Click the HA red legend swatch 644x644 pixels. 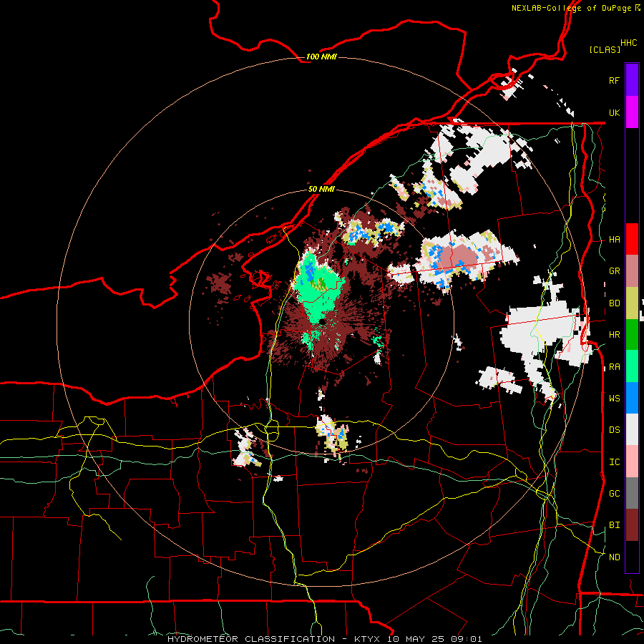click(x=632, y=239)
